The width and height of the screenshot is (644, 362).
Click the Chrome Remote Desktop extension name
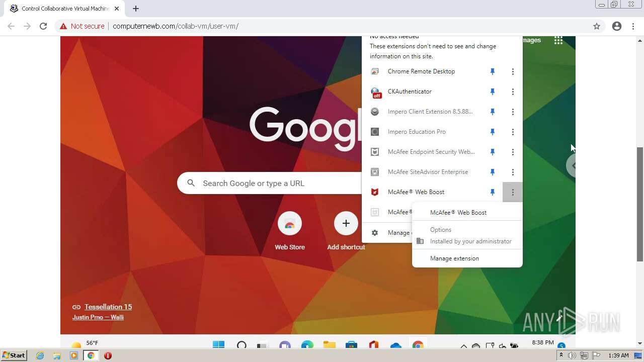pos(421,71)
